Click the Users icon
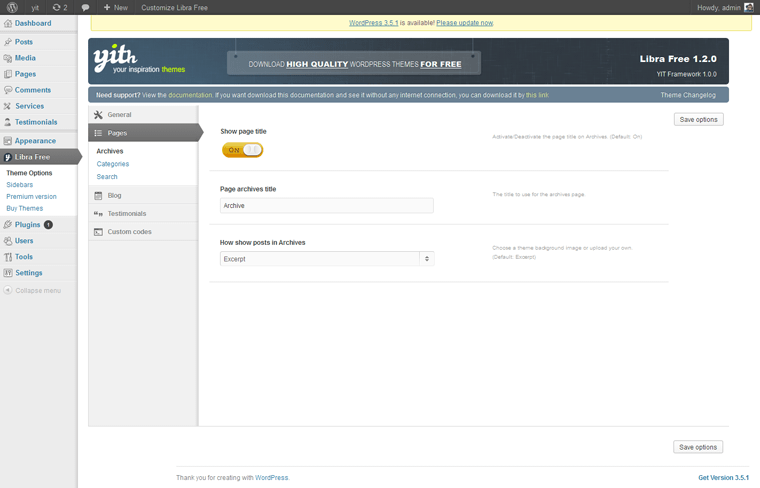Viewport: 760px width, 488px height. point(8,240)
